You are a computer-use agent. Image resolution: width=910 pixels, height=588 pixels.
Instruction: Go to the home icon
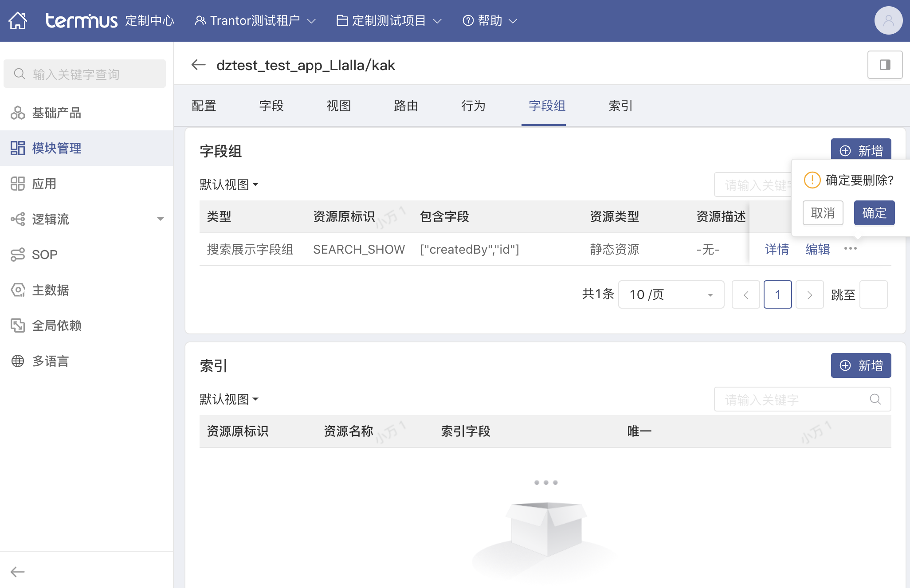coord(18,20)
